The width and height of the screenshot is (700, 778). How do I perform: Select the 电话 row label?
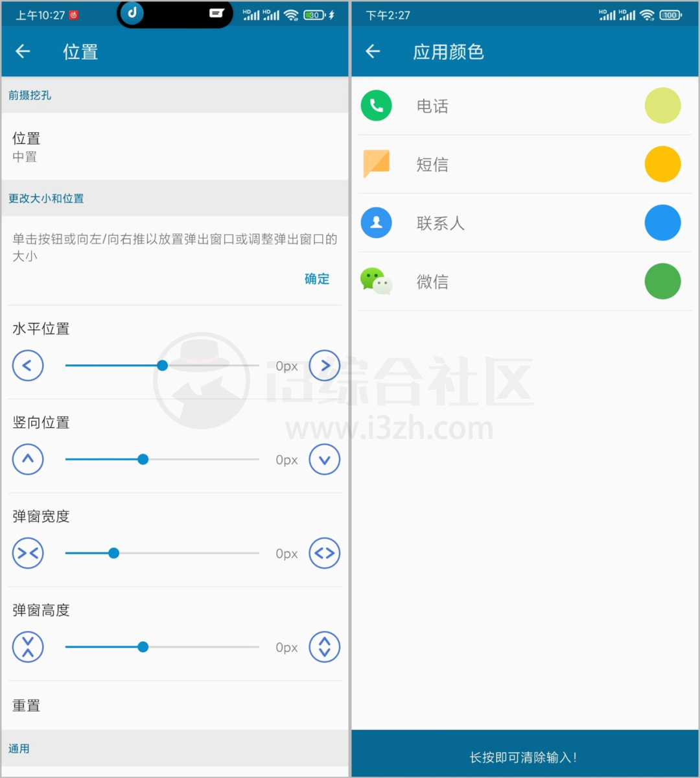(x=432, y=106)
